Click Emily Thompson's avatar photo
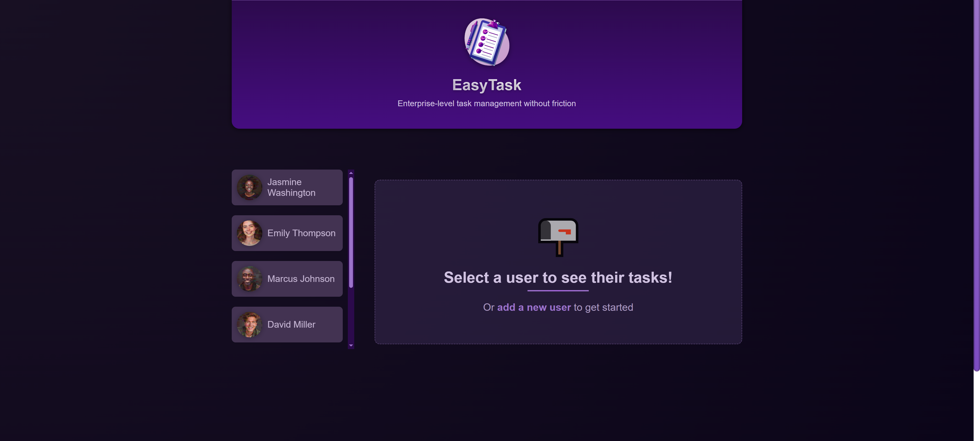Image resolution: width=980 pixels, height=441 pixels. [250, 233]
